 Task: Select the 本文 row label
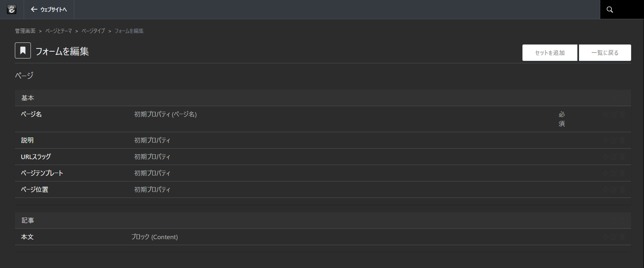pyautogui.click(x=27, y=237)
